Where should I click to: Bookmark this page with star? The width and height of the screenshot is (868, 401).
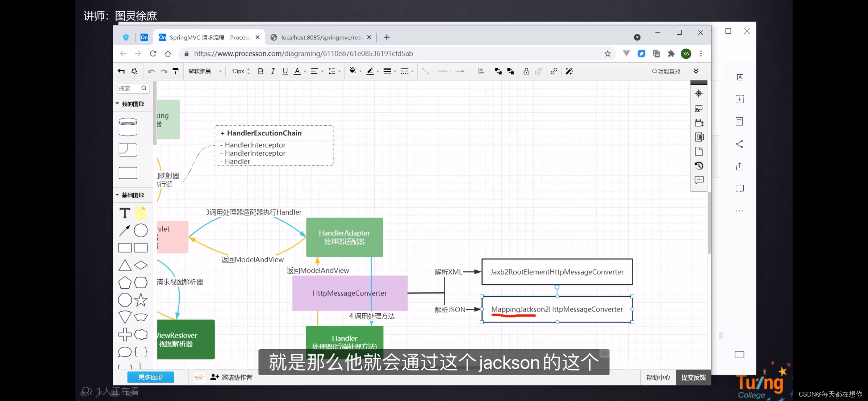click(607, 53)
